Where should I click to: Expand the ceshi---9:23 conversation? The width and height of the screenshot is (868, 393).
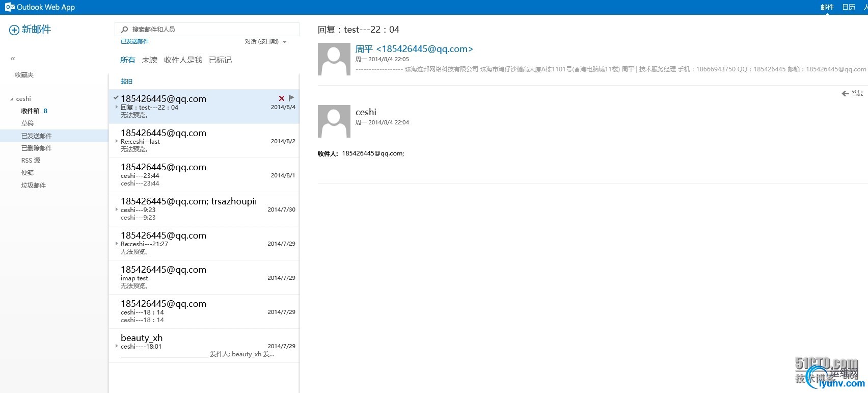click(117, 209)
